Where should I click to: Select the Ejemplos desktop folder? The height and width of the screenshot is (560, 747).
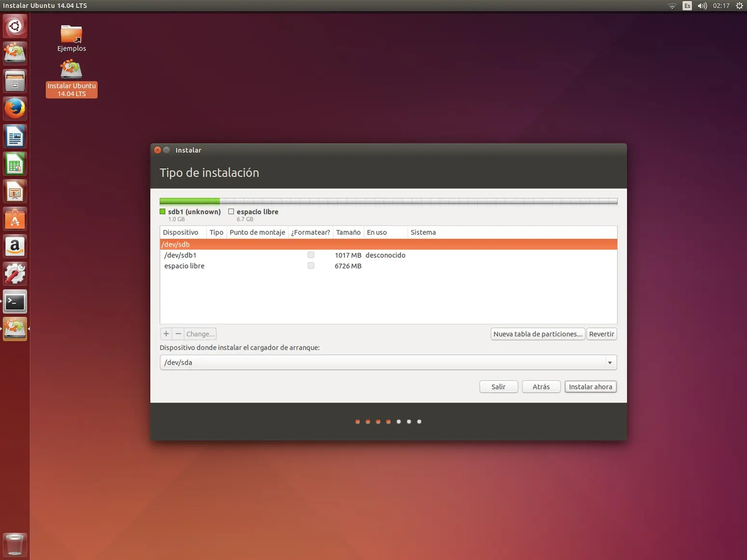click(x=71, y=38)
